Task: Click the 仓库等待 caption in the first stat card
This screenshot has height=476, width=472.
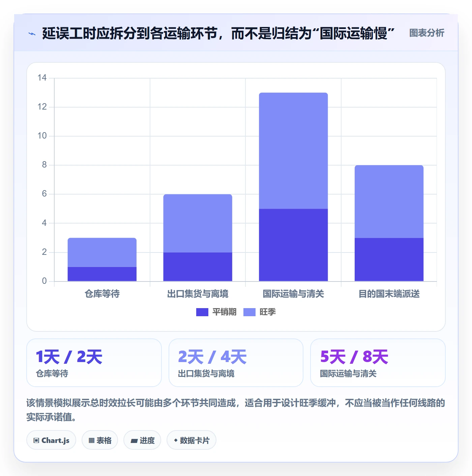Action: click(x=52, y=374)
